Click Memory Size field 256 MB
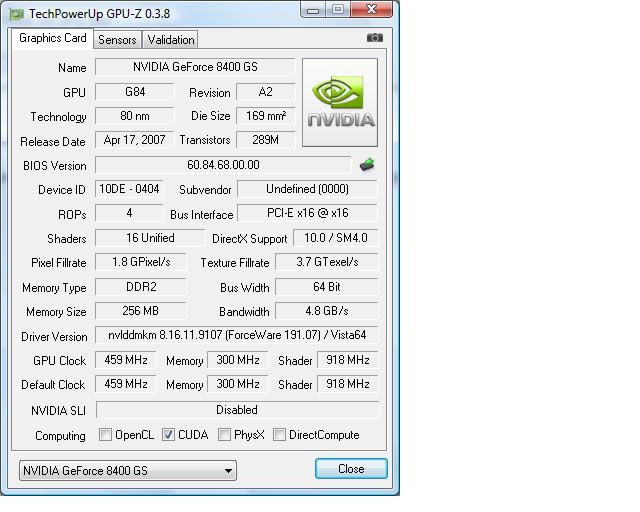 [141, 311]
